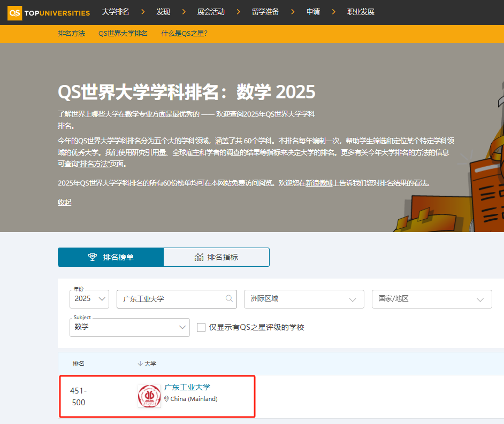Image resolution: width=504 pixels, height=424 pixels.
Task: Click the location pin icon near China (Mainland)
Action: coord(166,399)
